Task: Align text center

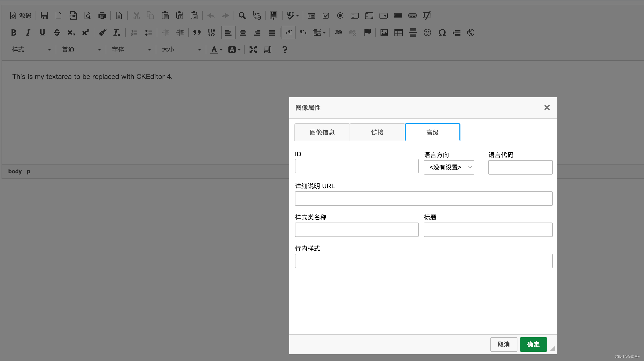Action: coord(243,32)
